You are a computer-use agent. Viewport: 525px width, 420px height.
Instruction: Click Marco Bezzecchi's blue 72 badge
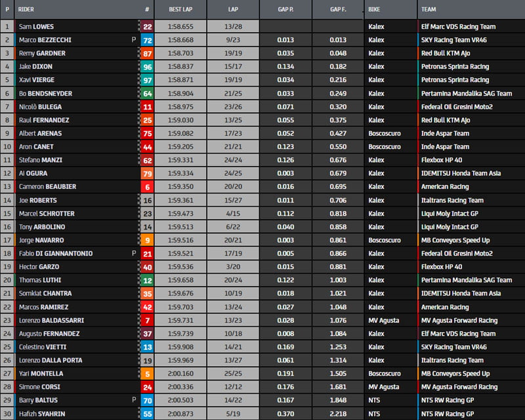pos(147,40)
